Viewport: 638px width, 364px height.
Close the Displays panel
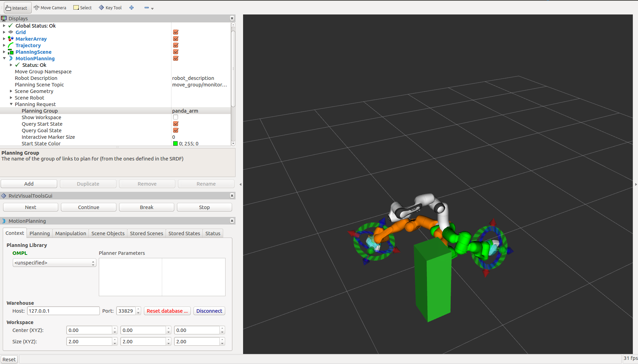[232, 18]
